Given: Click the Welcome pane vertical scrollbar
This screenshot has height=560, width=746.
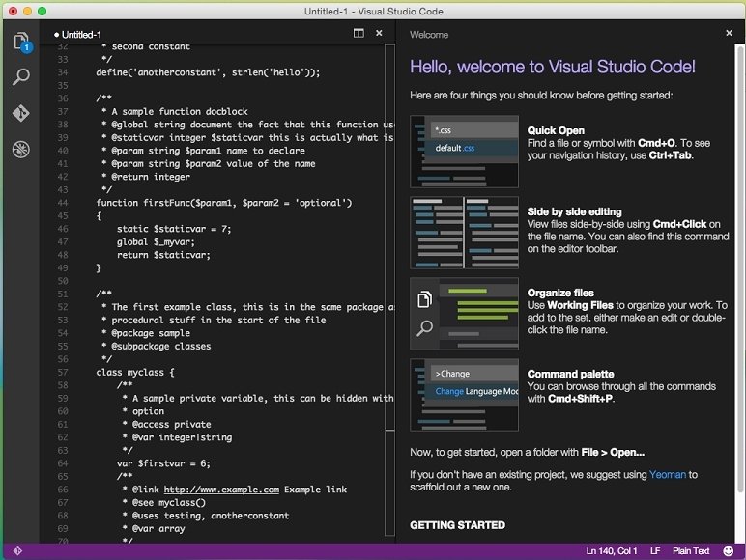Looking at the screenshot, I should click(739, 268).
